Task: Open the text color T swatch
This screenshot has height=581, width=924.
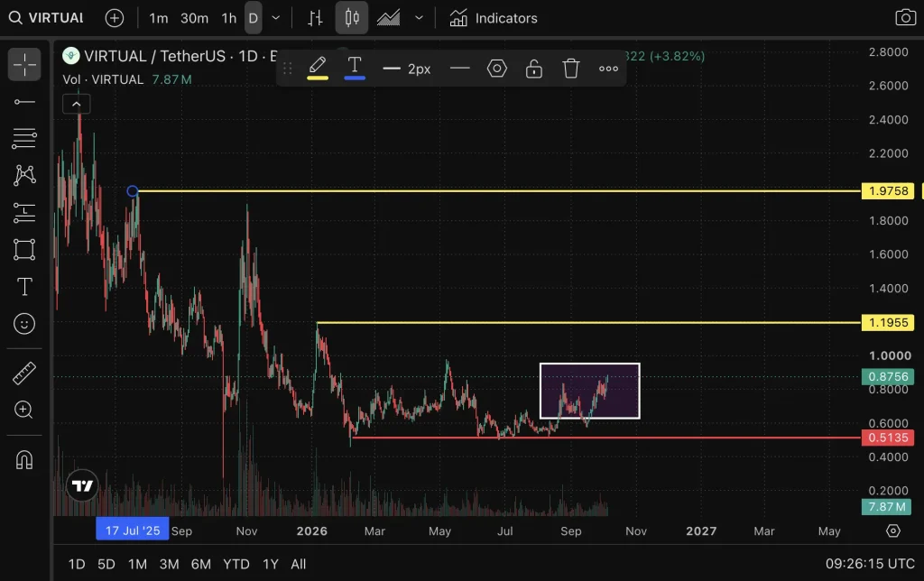Action: [x=355, y=69]
